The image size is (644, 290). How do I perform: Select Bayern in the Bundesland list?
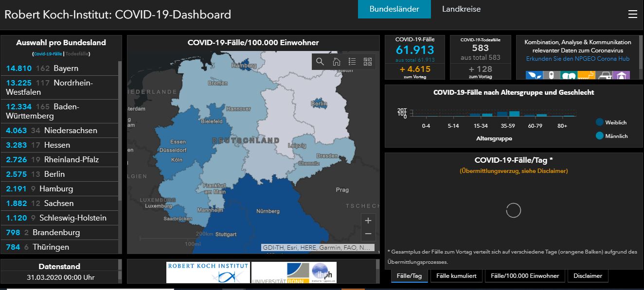click(x=58, y=68)
